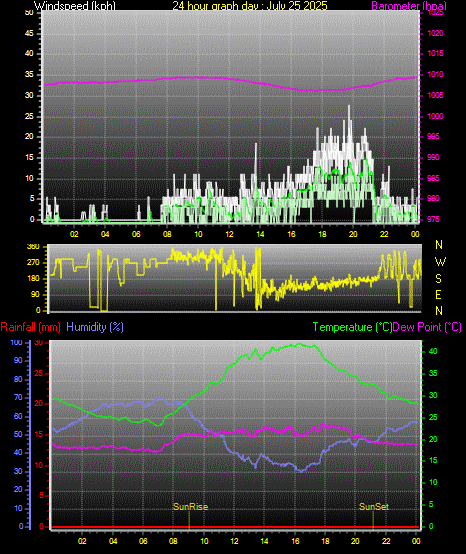
Task: Click the 12 hour tick on bottom graph
Action: (x=234, y=541)
